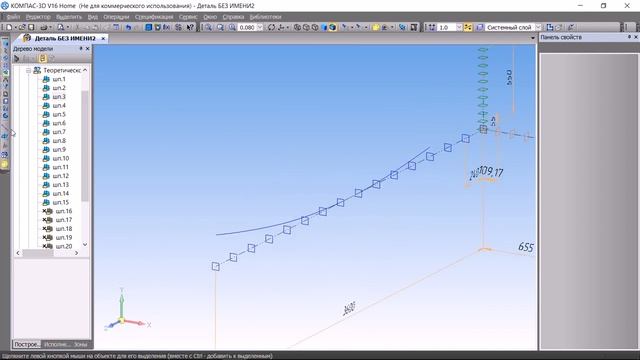Viewport: 640px width, 360px height.
Task: Close the Деталь БЕЗ ИМЕНИ2 tab
Action: [103, 38]
